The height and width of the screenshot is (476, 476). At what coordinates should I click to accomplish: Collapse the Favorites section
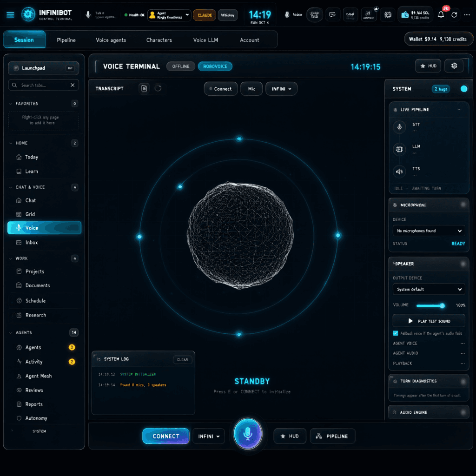coord(11,104)
